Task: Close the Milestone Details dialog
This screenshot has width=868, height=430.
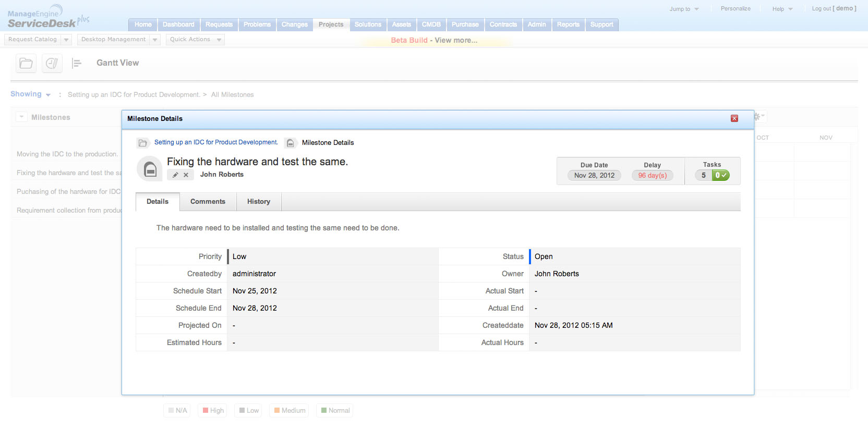Action: [x=734, y=119]
